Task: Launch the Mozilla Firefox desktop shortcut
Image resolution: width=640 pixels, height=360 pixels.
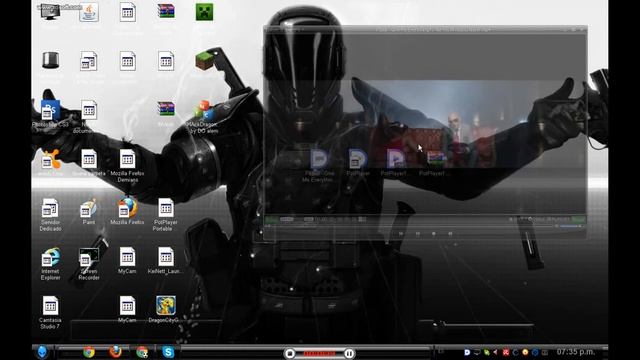Action: point(127,207)
